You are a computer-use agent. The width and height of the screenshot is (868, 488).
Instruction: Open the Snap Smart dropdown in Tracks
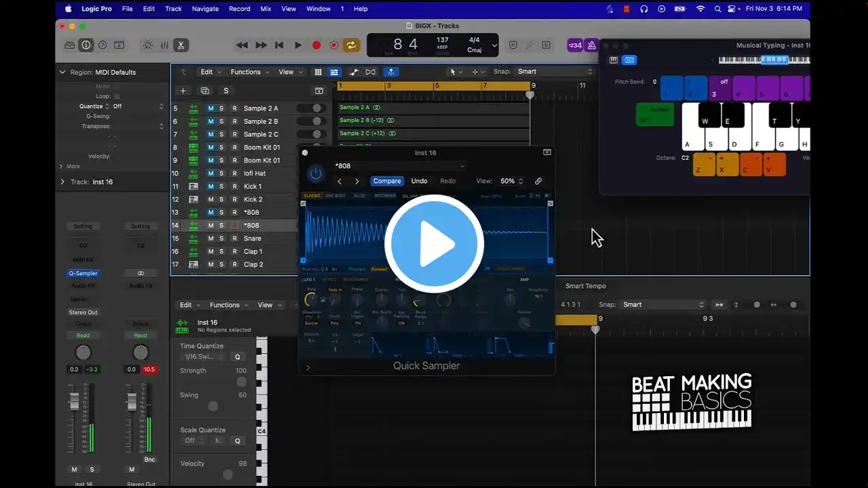click(x=555, y=72)
